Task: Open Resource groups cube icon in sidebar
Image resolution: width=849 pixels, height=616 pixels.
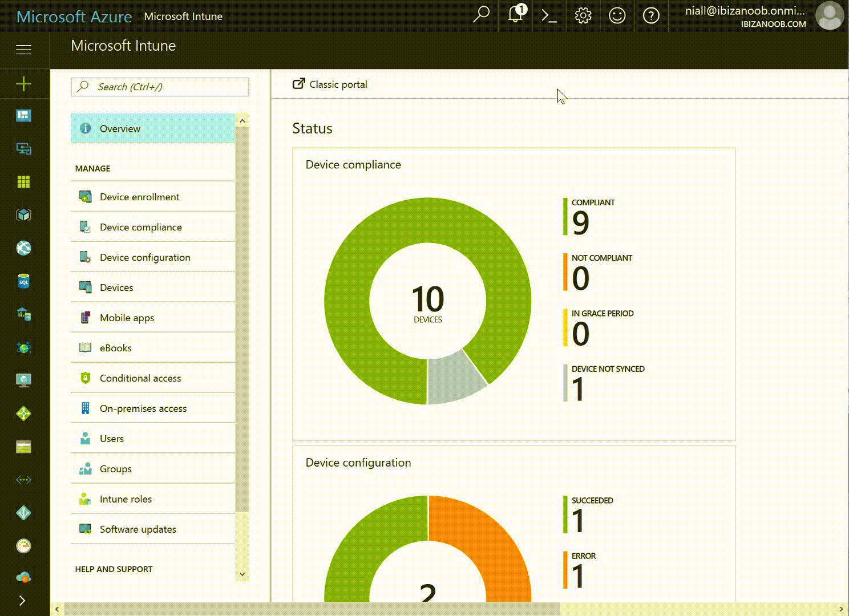Action: click(x=23, y=215)
